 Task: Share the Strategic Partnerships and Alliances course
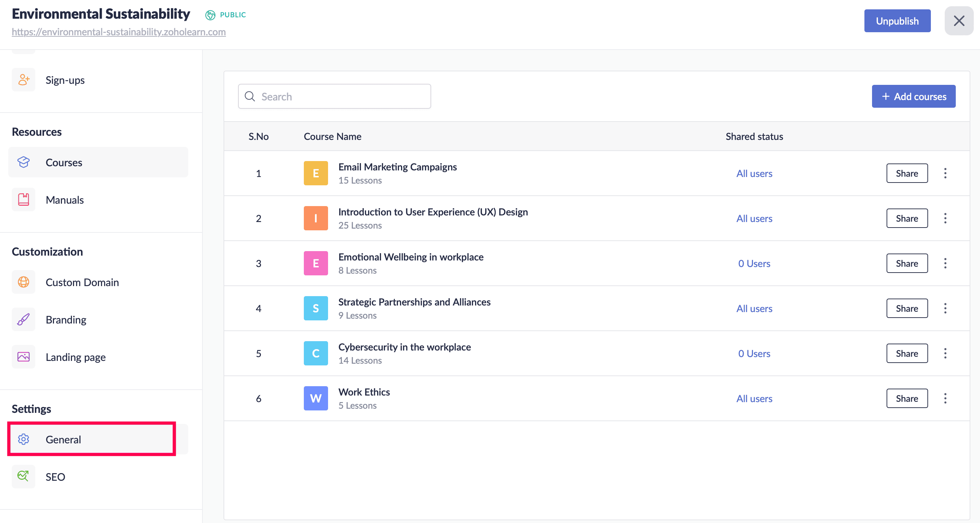pos(907,308)
